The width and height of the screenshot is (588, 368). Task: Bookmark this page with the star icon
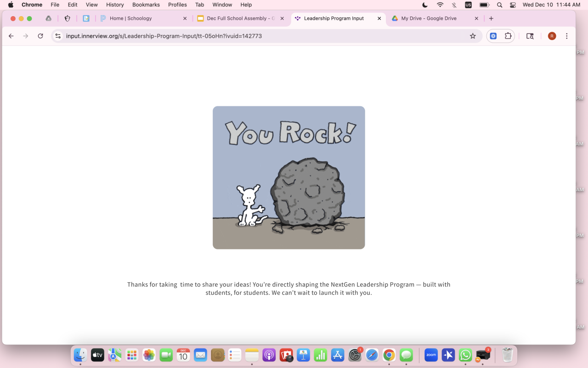coord(473,36)
